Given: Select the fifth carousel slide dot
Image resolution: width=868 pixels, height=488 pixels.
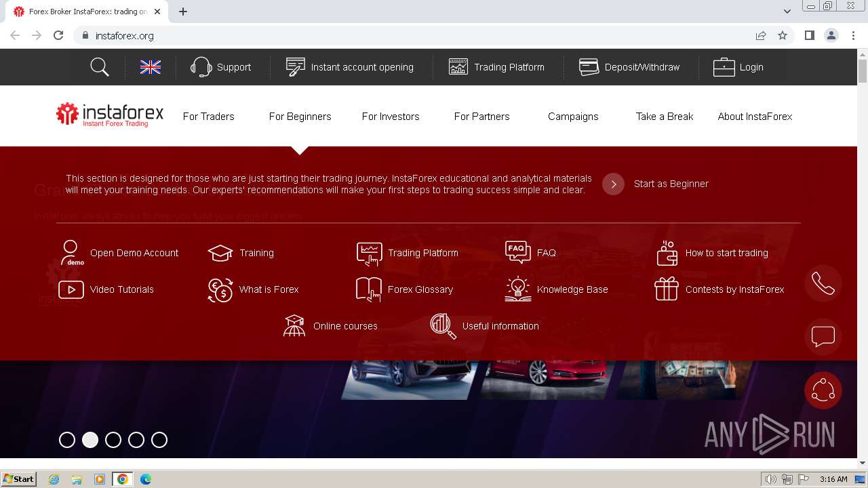Looking at the screenshot, I should [159, 440].
